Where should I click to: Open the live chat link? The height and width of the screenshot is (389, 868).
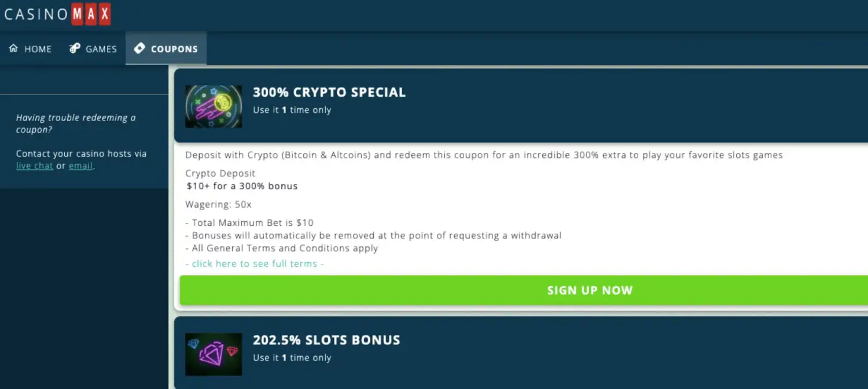(35, 166)
